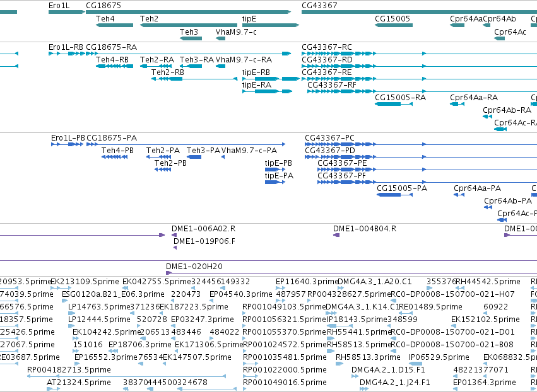Click EST EK213109.5prime
Screen dimensions: 537x392
pos(85,282)
